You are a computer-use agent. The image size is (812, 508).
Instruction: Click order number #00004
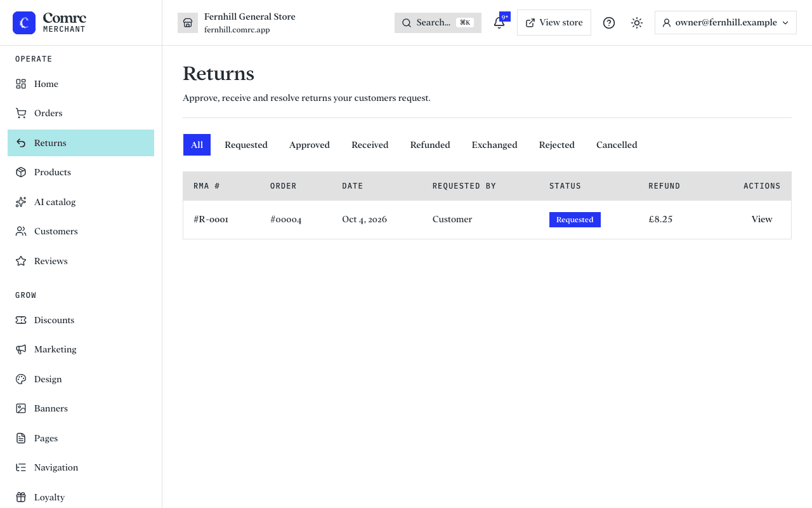286,219
